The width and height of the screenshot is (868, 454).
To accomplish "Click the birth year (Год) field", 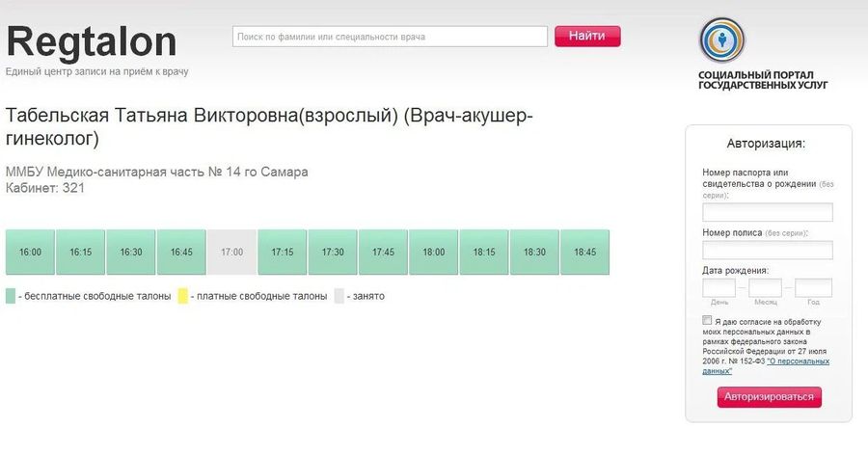I will pos(813,288).
